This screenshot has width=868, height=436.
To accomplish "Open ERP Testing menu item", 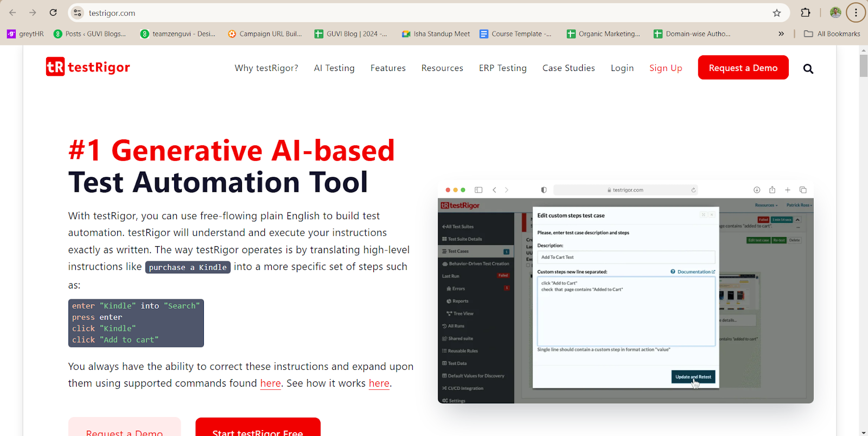I will tap(503, 68).
